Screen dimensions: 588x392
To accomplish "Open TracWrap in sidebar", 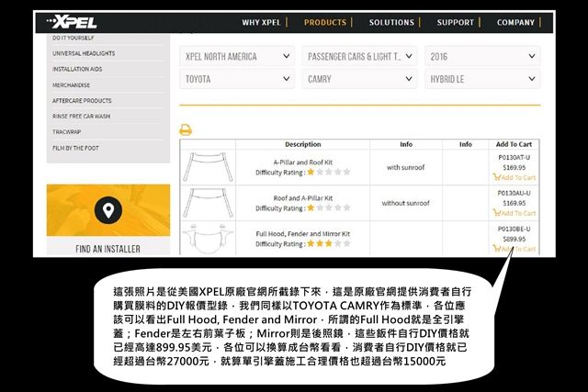I will pos(67,132).
